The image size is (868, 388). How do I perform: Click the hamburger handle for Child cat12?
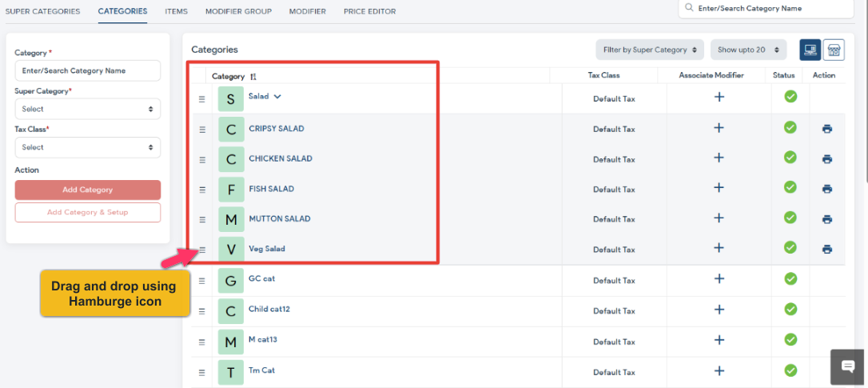pos(202,311)
